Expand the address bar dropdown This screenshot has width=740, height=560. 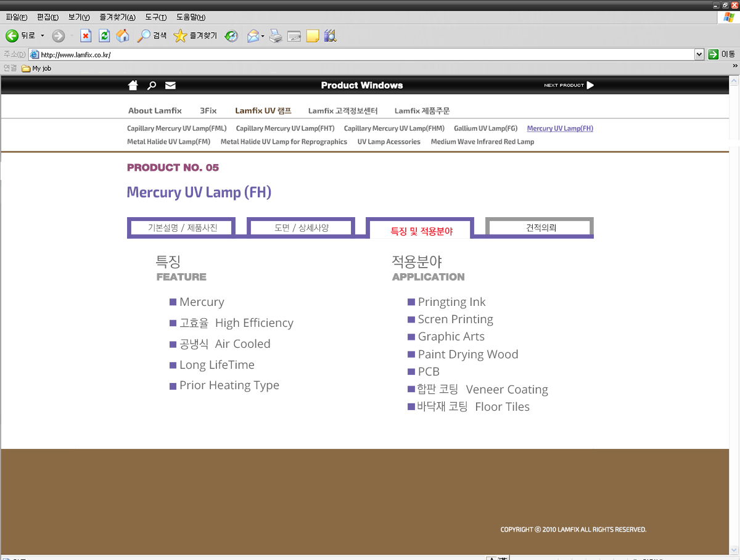(699, 54)
